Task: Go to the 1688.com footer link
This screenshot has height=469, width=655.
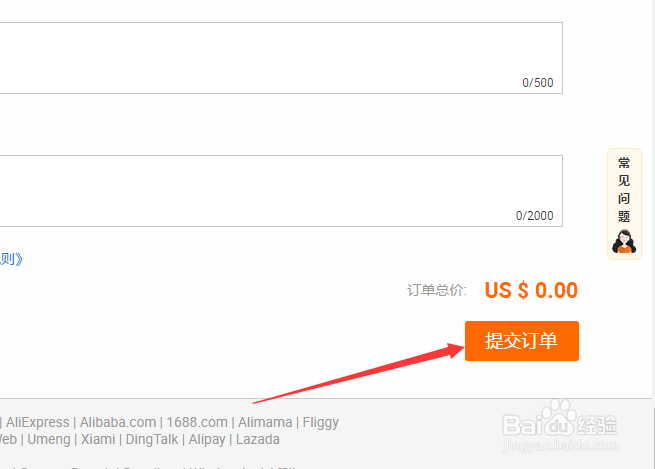Action: pyautogui.click(x=196, y=422)
